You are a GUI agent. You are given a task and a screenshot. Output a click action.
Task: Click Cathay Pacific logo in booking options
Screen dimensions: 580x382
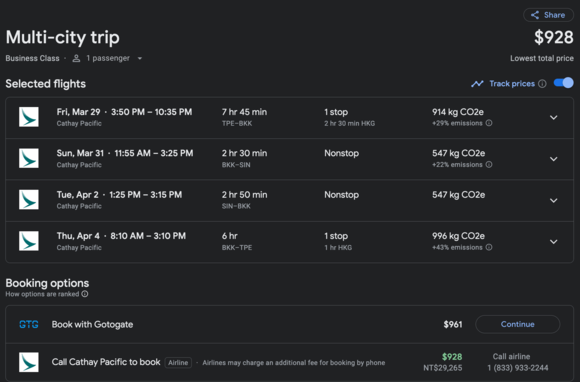[29, 362]
